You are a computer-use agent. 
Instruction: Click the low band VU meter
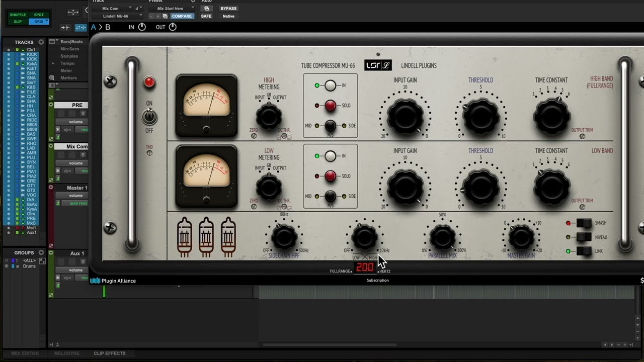(206, 176)
